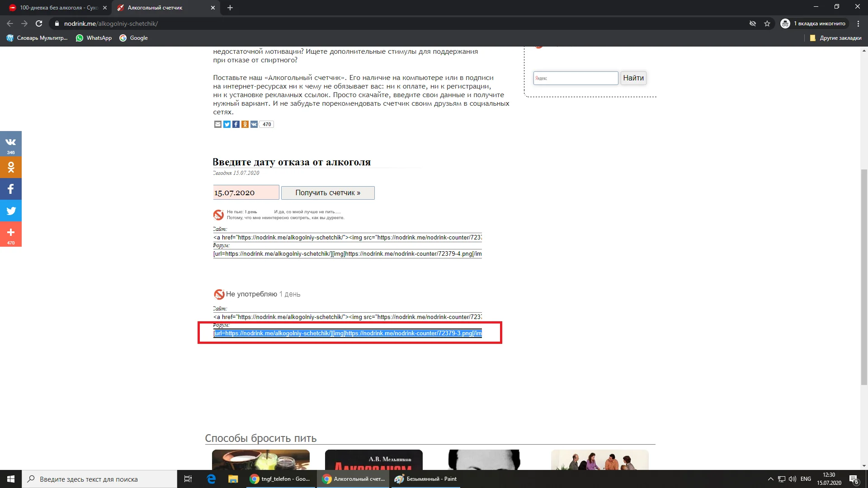Share the page via the email icon
Screen dimensions: 868x488
[x=217, y=124]
